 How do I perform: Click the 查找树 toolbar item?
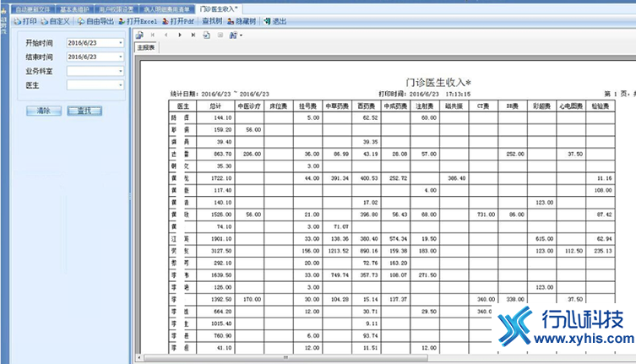point(212,21)
